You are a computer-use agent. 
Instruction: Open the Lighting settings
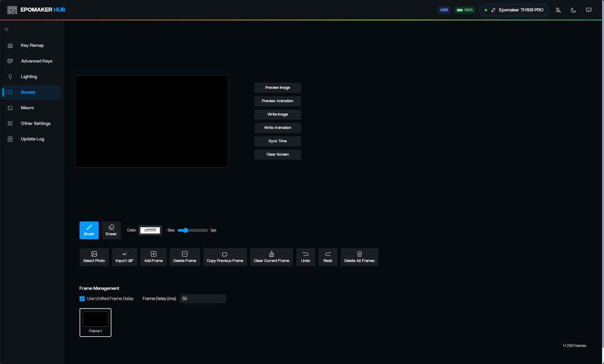coord(32,77)
